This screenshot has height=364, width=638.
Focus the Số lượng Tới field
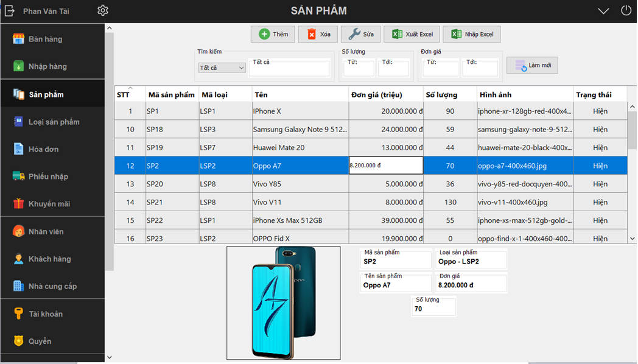pos(393,68)
